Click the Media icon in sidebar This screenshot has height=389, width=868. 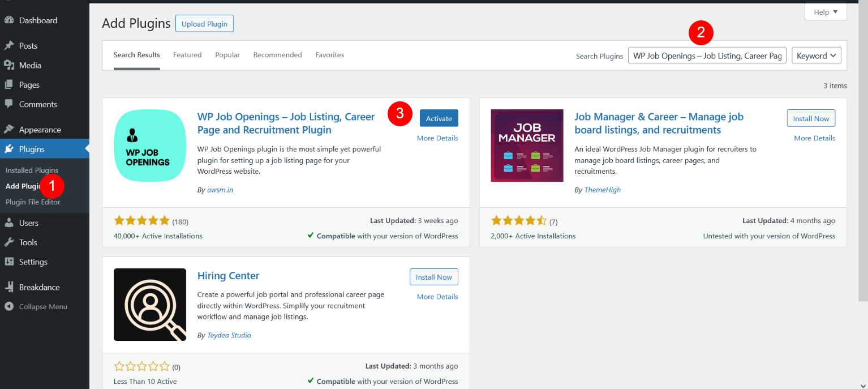coord(9,65)
